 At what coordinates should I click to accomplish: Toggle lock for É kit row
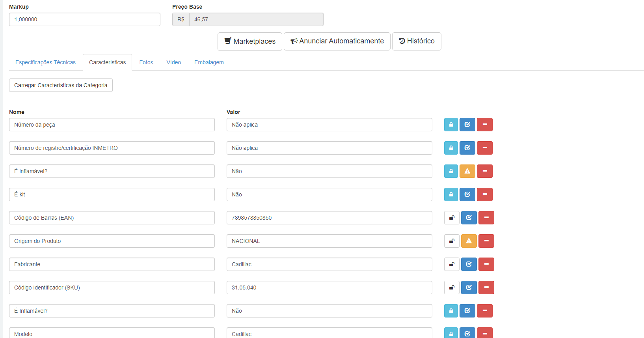451,194
